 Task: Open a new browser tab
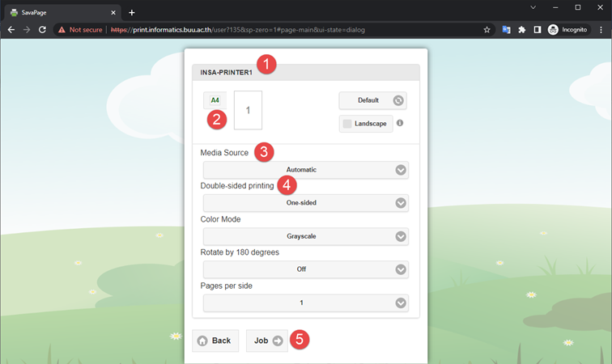(x=132, y=12)
